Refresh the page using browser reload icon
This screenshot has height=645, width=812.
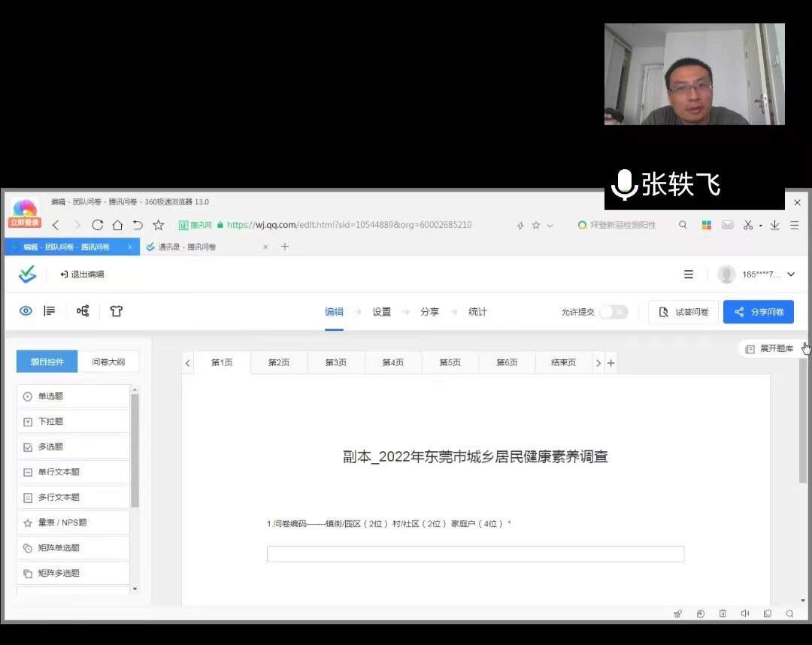[97, 225]
